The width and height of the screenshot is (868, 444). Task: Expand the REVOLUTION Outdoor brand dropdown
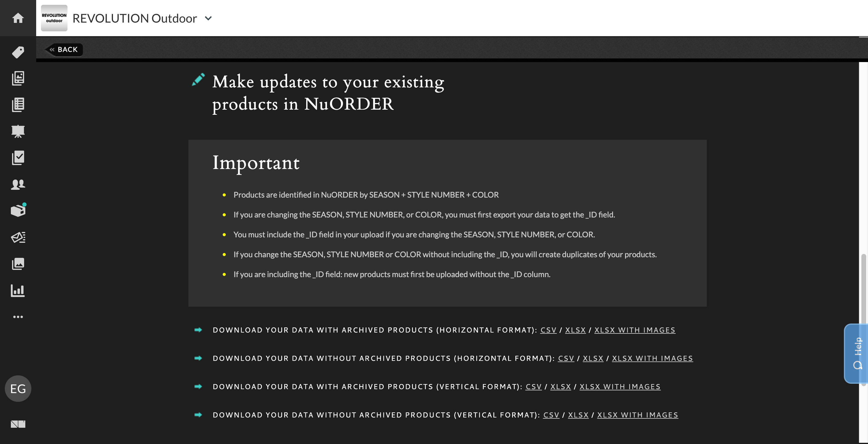(x=209, y=17)
